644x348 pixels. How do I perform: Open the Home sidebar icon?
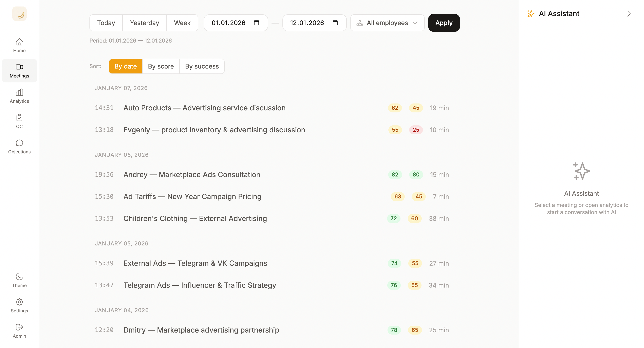pyautogui.click(x=19, y=42)
